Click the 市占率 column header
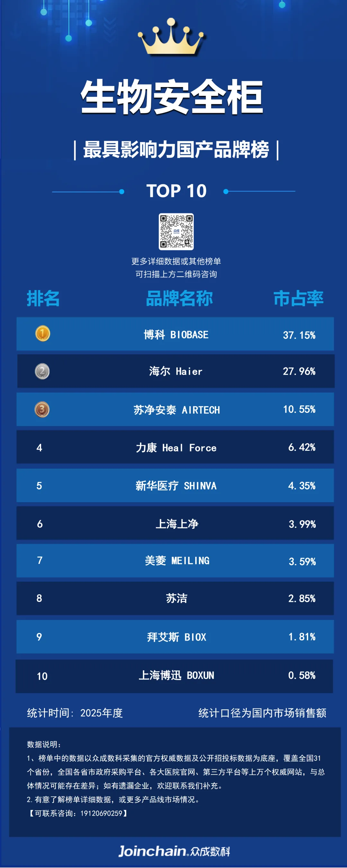This screenshot has width=347, height=868. [x=298, y=299]
